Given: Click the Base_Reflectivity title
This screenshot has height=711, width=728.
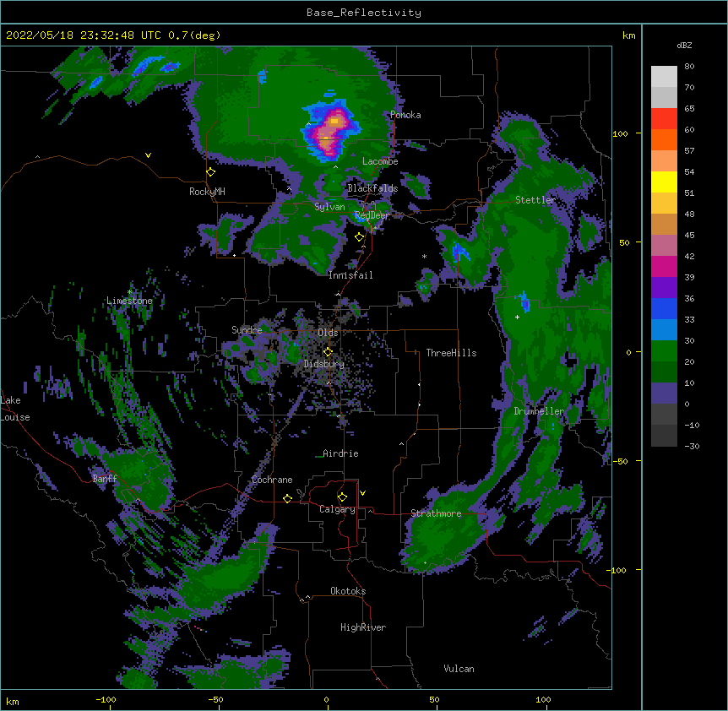Looking at the screenshot, I should [x=364, y=13].
